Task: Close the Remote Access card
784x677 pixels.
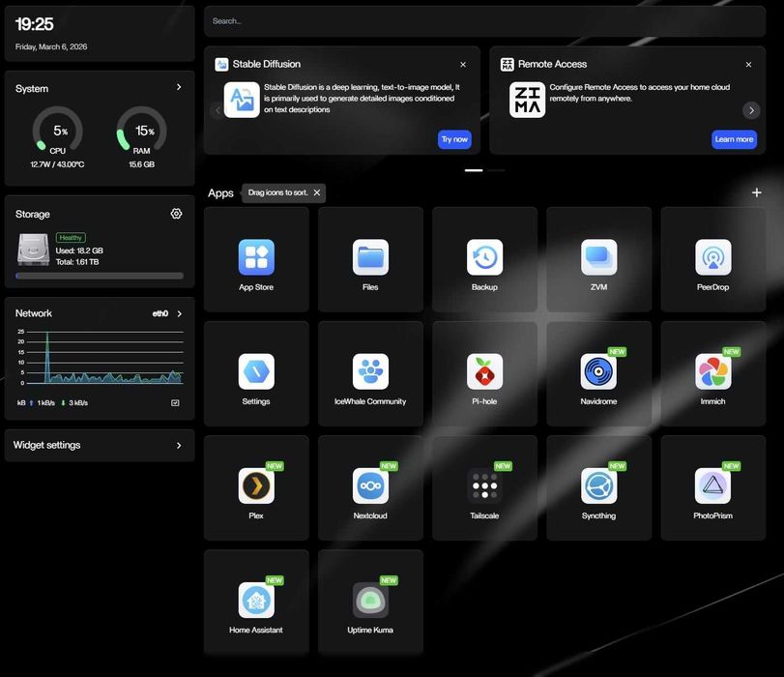Action: pyautogui.click(x=748, y=65)
